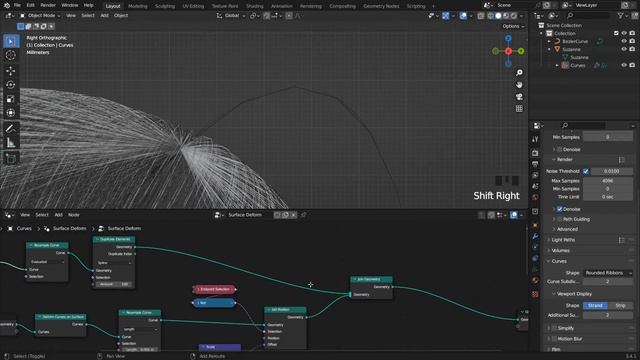Select the Select Box tool
640x360 pixels.
11,41
